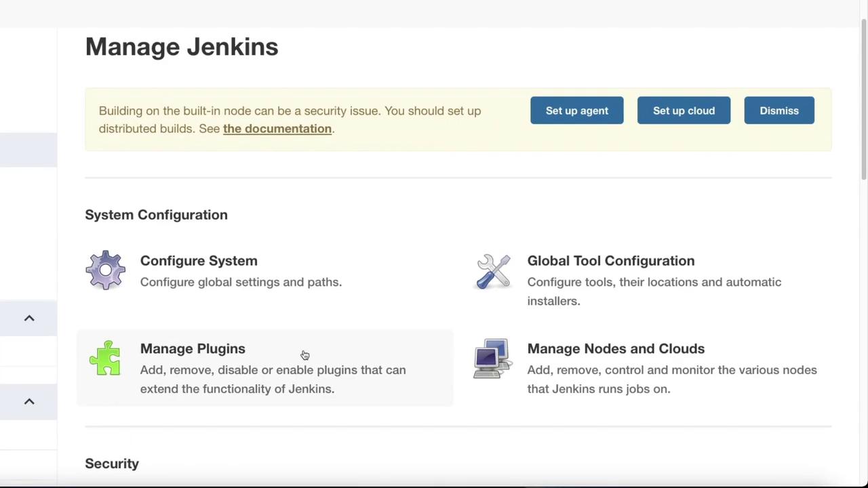Open Manage Nodes and Clouds title link
The width and height of the screenshot is (868, 488).
pos(616,348)
